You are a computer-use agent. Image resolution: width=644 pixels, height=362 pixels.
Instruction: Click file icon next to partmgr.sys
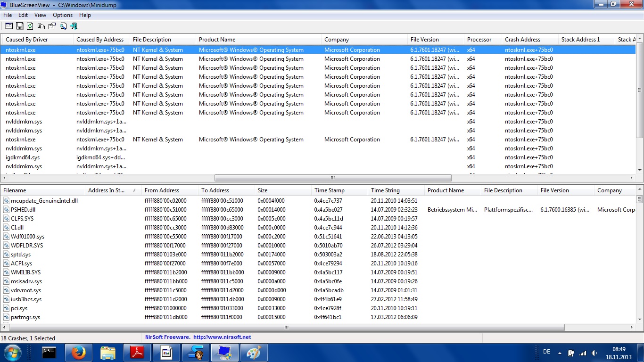click(6, 317)
